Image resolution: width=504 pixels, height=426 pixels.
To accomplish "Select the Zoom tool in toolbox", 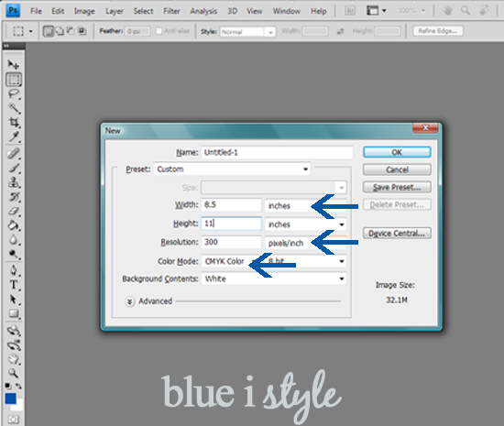I will [x=14, y=373].
